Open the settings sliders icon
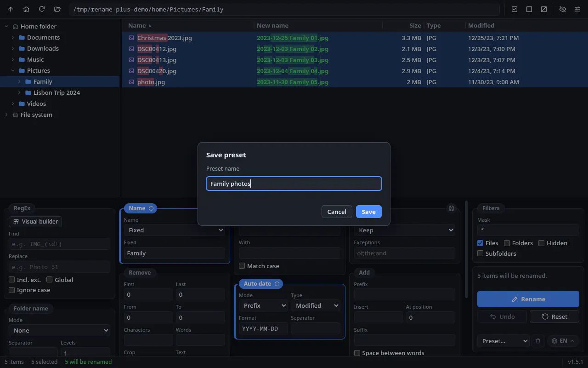The image size is (588, 368). tap(577, 9)
